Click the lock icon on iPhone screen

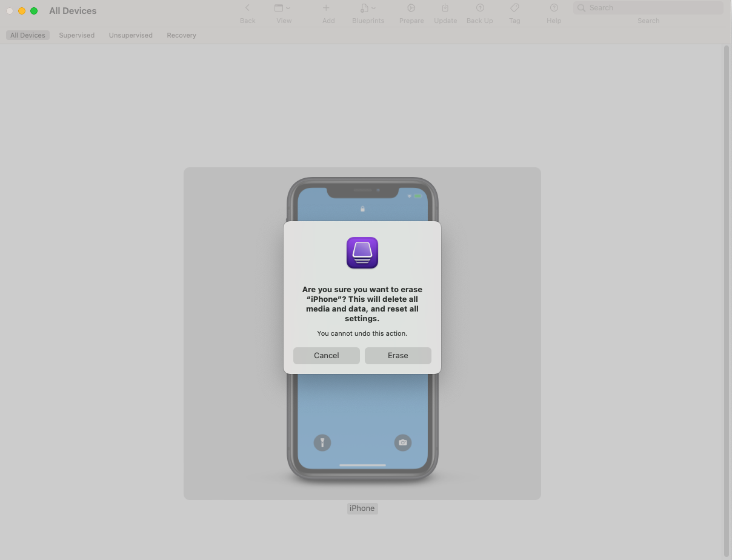tap(362, 208)
